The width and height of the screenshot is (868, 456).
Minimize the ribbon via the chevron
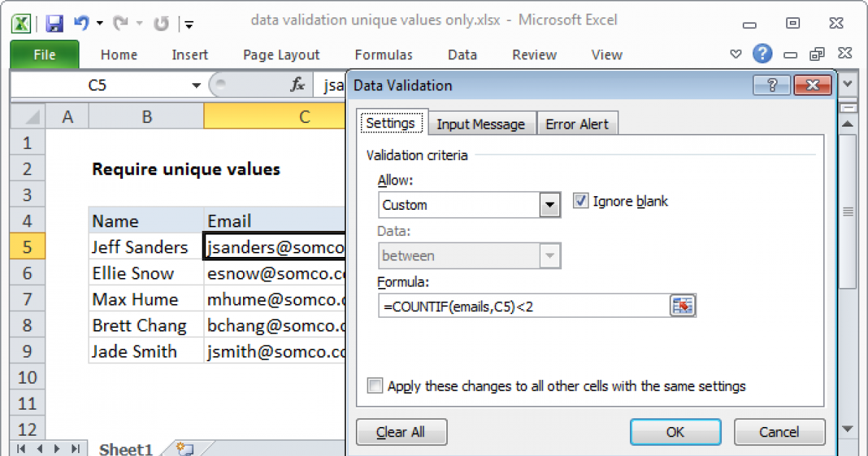tap(736, 54)
